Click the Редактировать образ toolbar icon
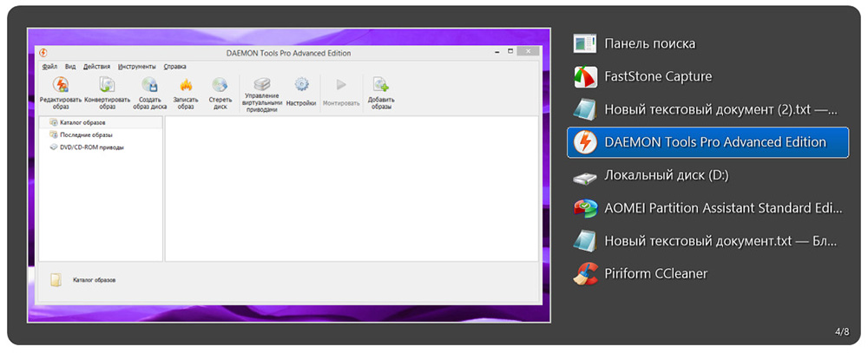 (61, 85)
